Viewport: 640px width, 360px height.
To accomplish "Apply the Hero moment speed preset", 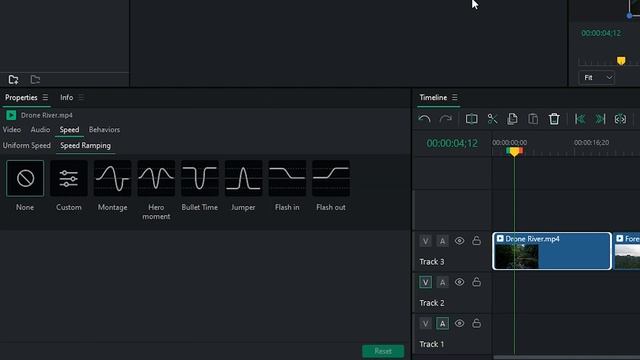I will coord(156,178).
